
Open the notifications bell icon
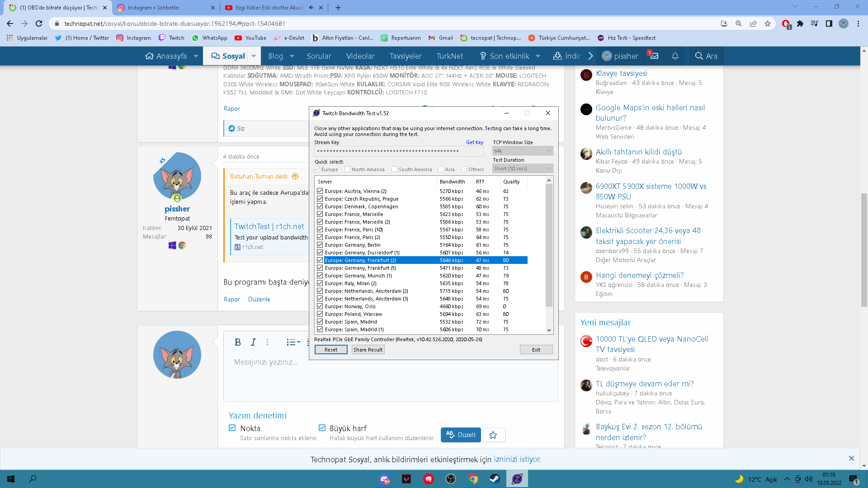pyautogui.click(x=675, y=56)
